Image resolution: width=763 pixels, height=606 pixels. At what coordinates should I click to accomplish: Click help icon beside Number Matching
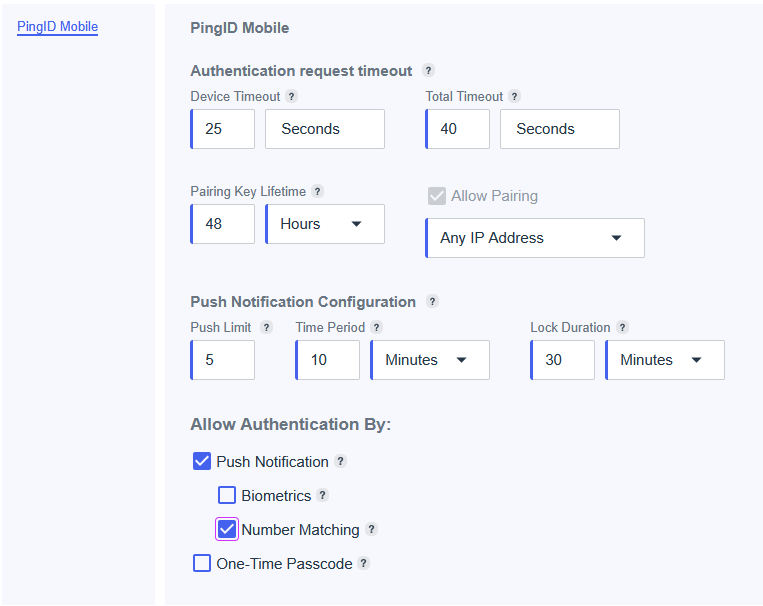click(x=371, y=530)
